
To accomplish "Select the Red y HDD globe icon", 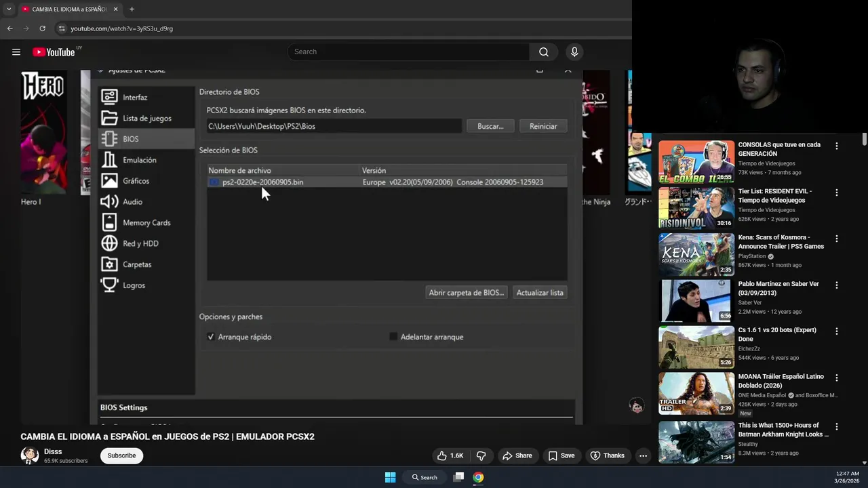I will pos(109,243).
